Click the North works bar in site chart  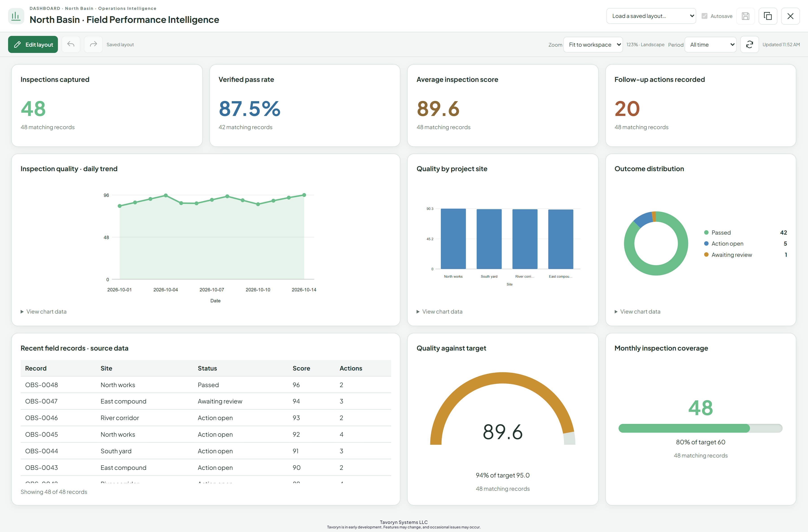pyautogui.click(x=453, y=239)
